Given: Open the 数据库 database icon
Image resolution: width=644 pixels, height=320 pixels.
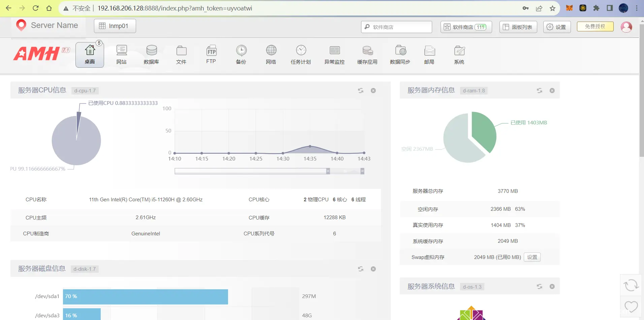Looking at the screenshot, I should click(x=151, y=55).
